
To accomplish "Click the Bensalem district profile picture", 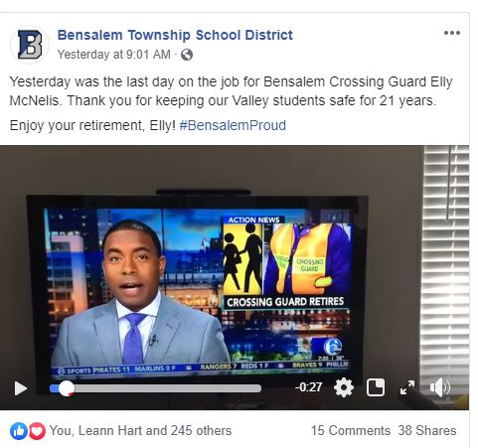I will coord(30,45).
